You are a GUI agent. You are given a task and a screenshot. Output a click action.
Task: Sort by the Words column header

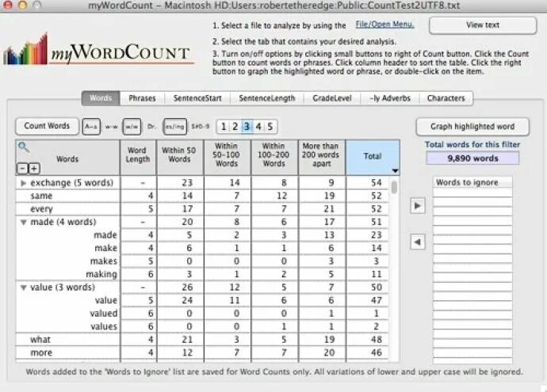click(x=67, y=158)
